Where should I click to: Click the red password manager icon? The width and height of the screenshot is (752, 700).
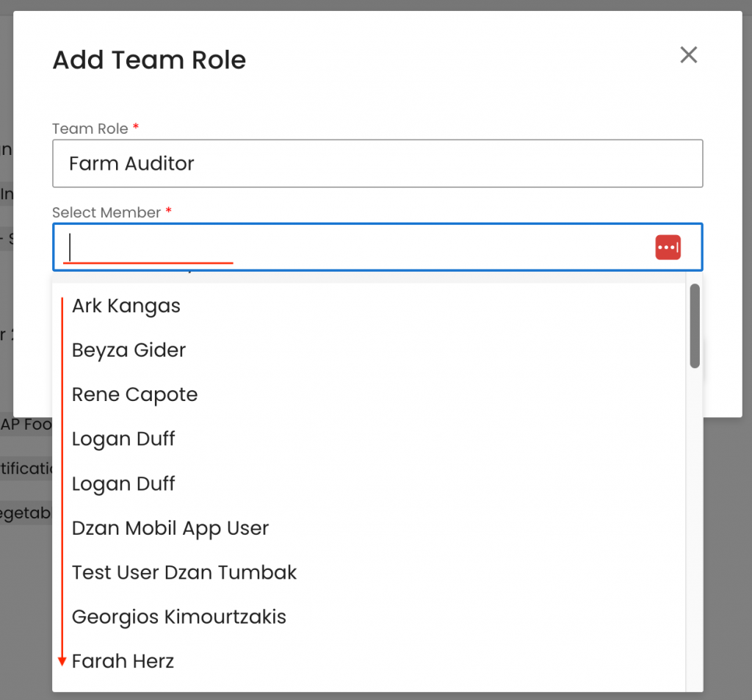[x=668, y=248]
